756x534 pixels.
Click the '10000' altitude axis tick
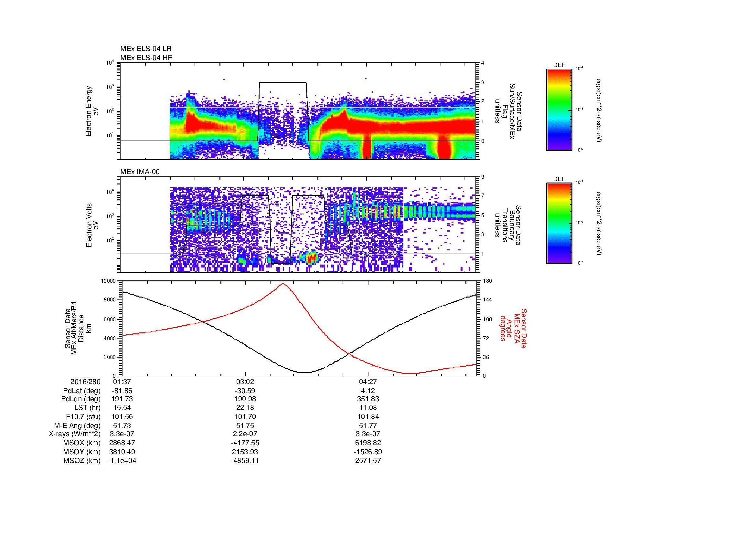108,281
